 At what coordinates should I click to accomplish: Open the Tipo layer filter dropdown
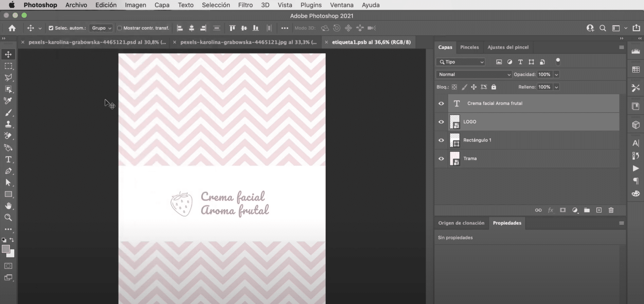pos(461,62)
